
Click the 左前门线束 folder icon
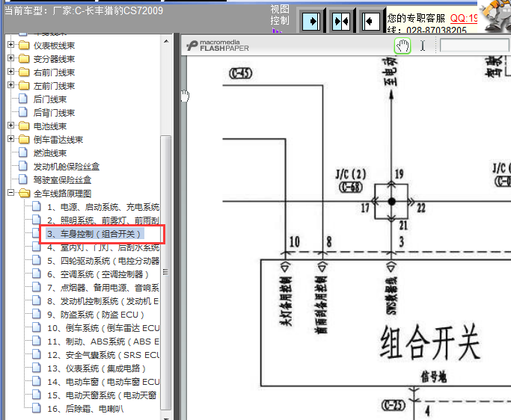tap(24, 86)
